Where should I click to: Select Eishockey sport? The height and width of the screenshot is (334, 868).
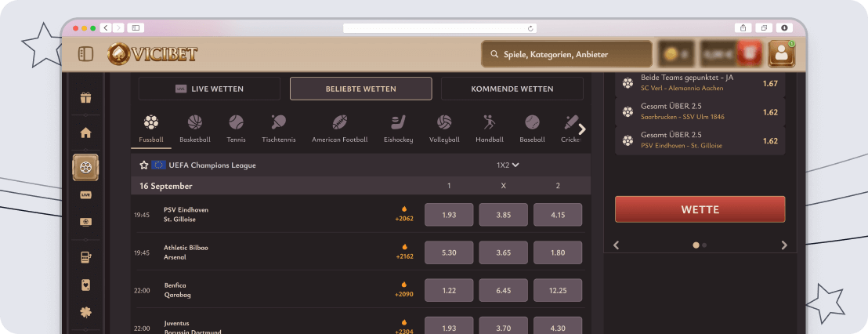(x=398, y=129)
